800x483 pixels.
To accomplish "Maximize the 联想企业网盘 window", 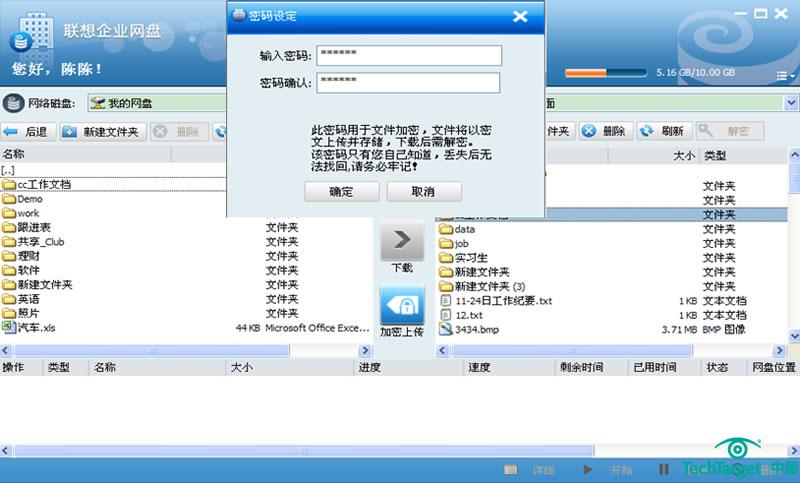I will [x=761, y=14].
